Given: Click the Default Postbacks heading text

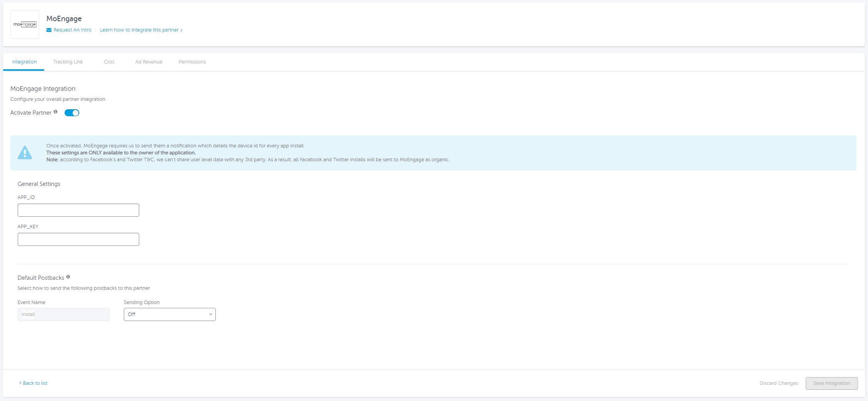Looking at the screenshot, I should pyautogui.click(x=41, y=278).
